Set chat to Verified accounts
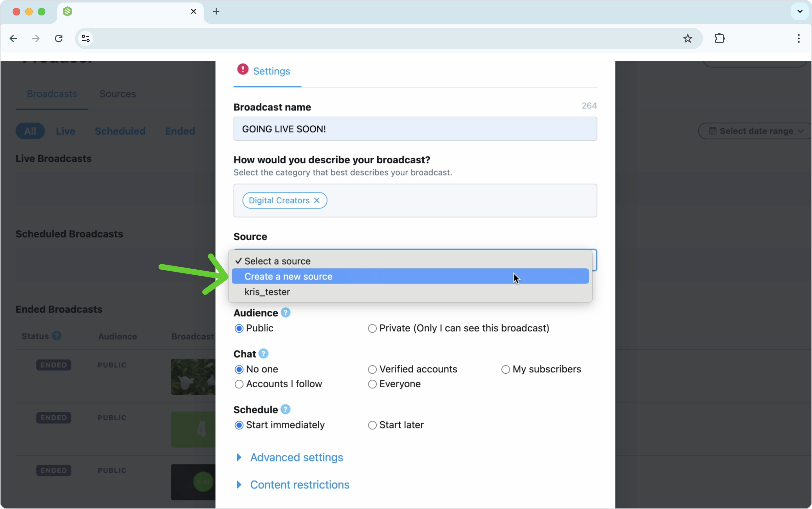812x509 pixels. [372, 369]
